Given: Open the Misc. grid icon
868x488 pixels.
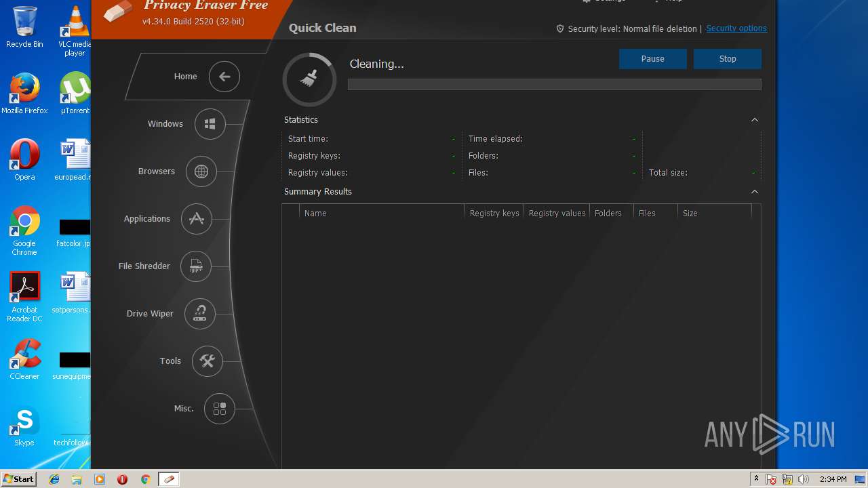Looking at the screenshot, I should click(220, 409).
